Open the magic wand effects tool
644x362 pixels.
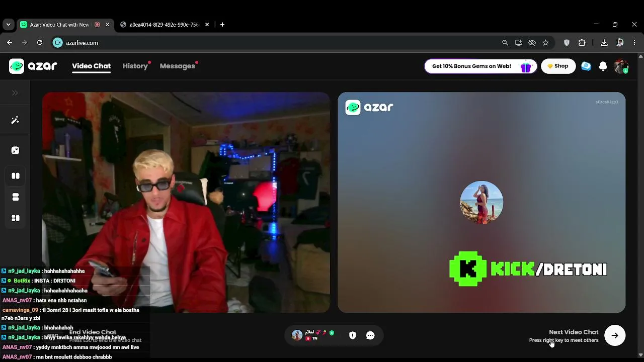(15, 120)
